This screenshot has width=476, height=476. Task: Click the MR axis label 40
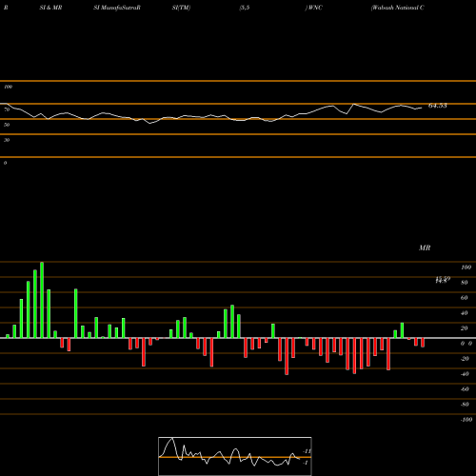pos(465,313)
